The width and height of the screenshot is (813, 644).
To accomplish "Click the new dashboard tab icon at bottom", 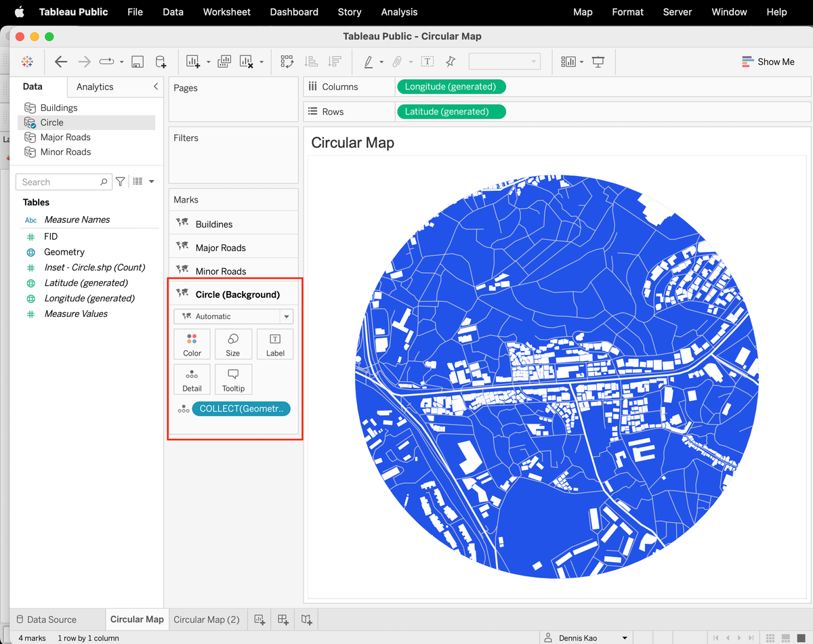I will tap(283, 619).
